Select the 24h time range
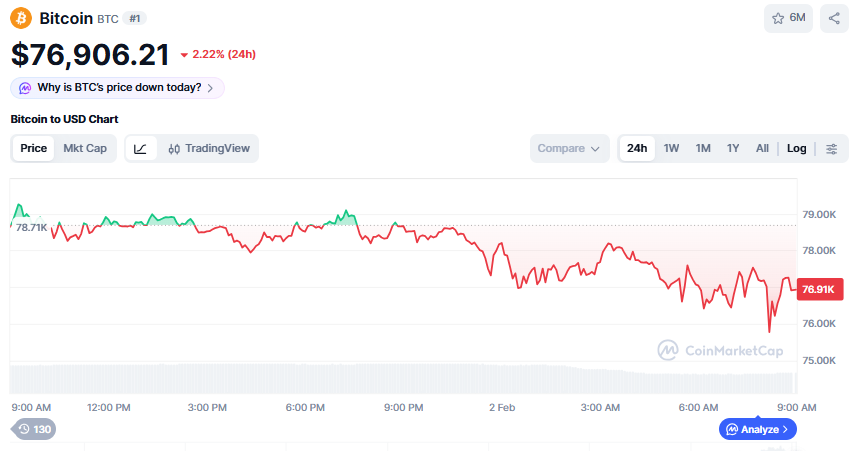Screen dimensions: 860x451 tap(637, 148)
